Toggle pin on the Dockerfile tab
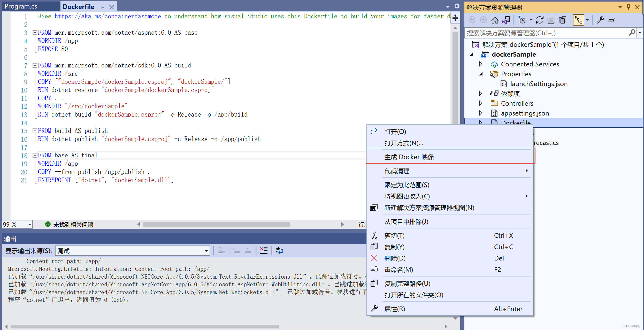The width and height of the screenshot is (644, 330). click(102, 7)
